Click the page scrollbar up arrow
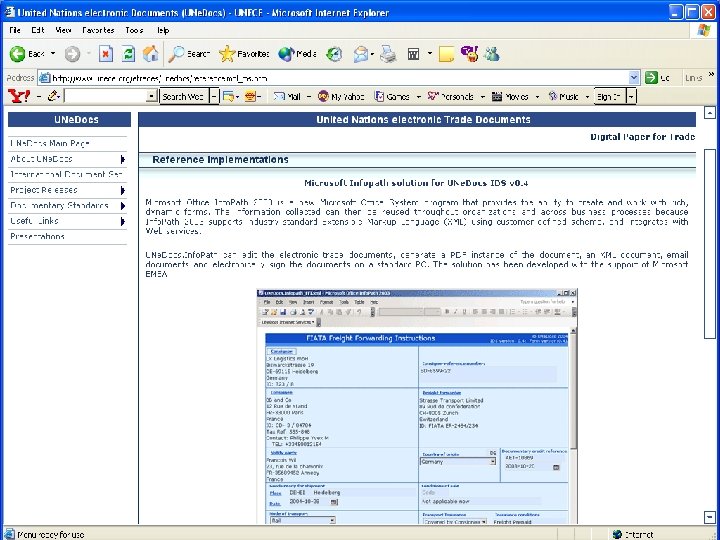The height and width of the screenshot is (540, 720). pos(709,112)
